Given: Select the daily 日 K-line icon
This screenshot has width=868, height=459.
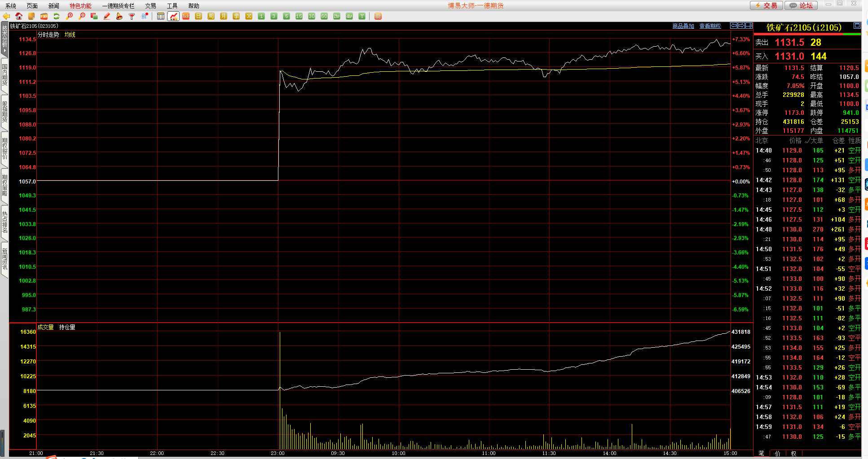Looking at the screenshot, I should 198,16.
